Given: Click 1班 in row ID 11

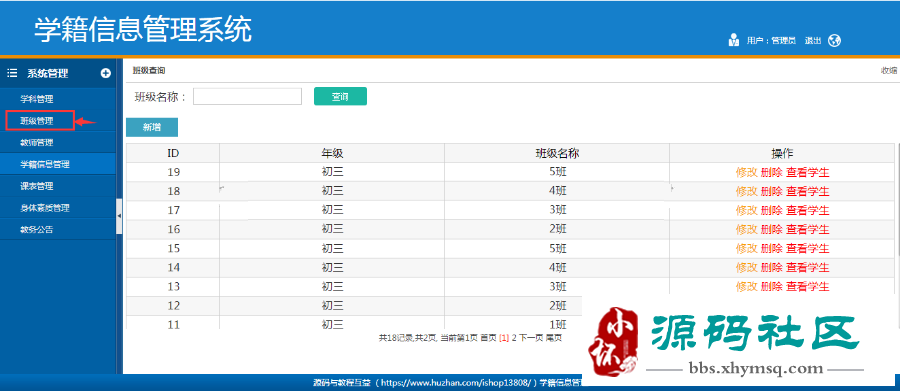Looking at the screenshot, I should 557,324.
